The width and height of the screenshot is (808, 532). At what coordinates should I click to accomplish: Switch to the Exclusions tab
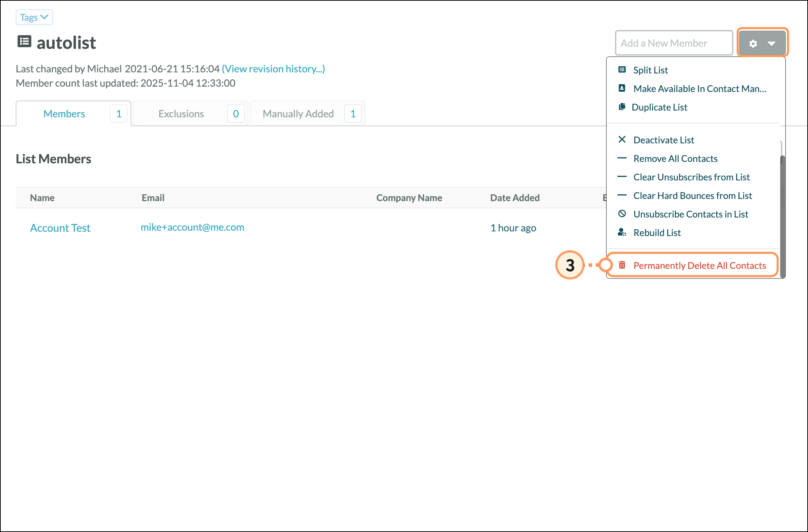coord(181,114)
